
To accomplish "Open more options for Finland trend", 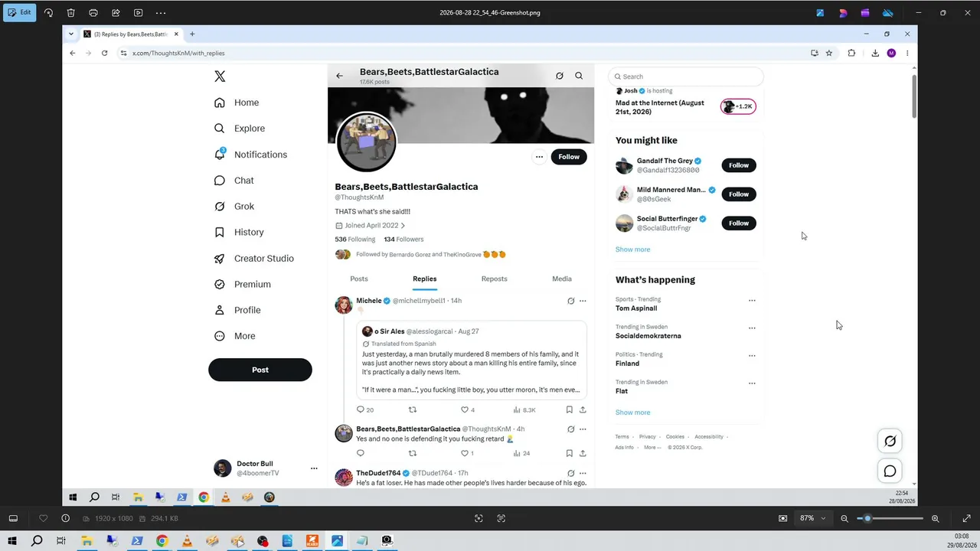I will 752,356.
